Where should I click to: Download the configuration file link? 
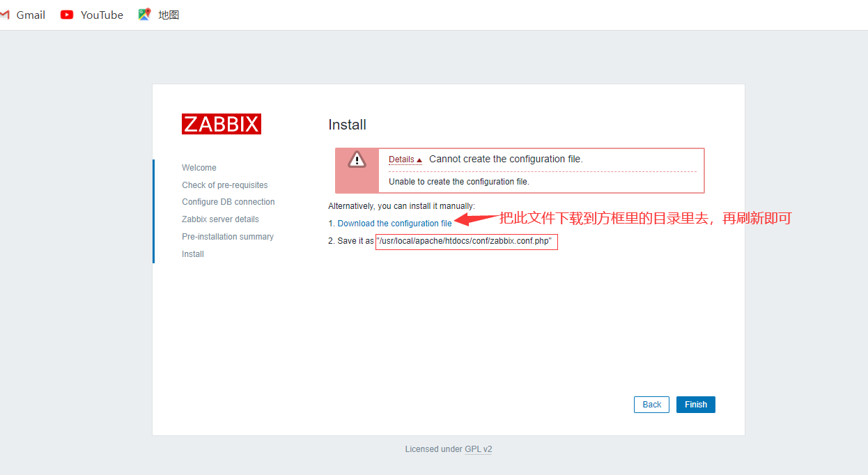[394, 224]
